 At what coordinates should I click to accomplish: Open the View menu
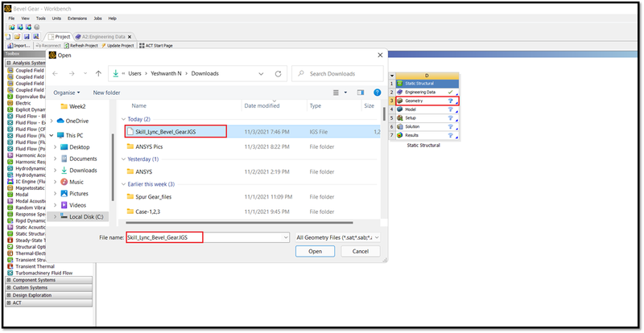pyautogui.click(x=25, y=18)
